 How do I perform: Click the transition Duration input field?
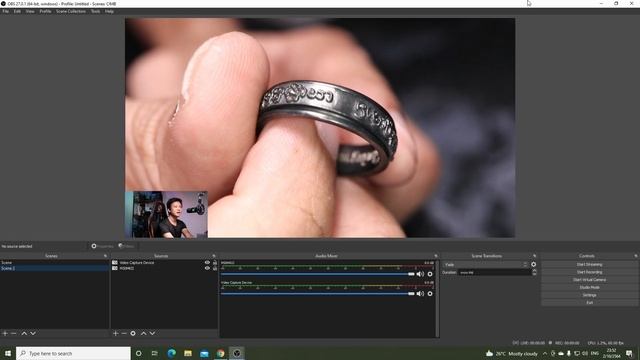point(494,272)
